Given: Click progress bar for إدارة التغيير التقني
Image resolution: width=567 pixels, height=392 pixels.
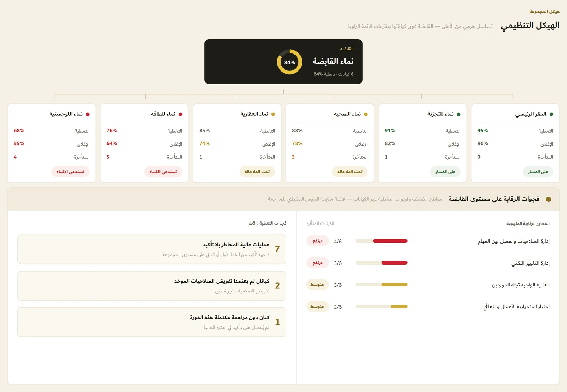Looking at the screenshot, I should coord(381,263).
